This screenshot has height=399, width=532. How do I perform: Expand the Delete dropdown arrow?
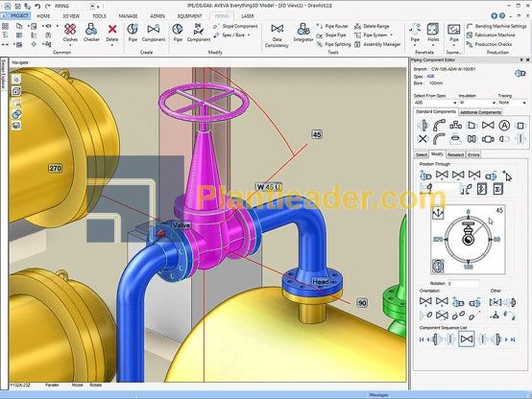click(x=112, y=44)
